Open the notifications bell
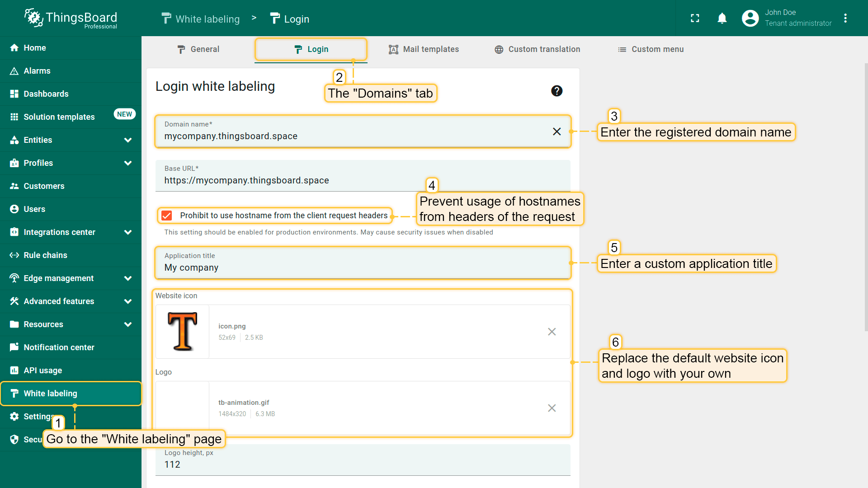868x488 pixels. click(x=722, y=18)
